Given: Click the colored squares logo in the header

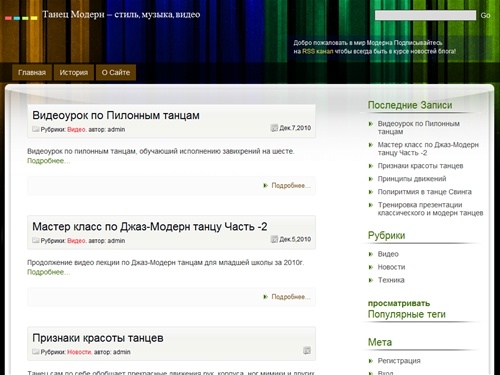Looking at the screenshot, I should [x=21, y=18].
